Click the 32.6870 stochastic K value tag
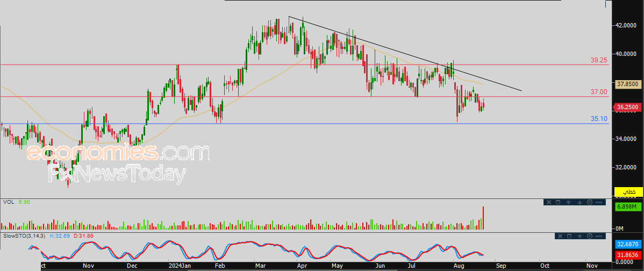The image size is (644, 271). pos(628,244)
